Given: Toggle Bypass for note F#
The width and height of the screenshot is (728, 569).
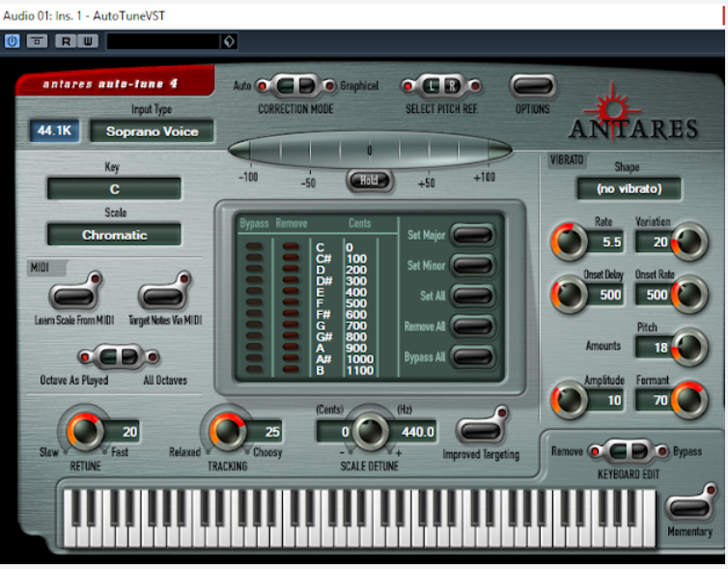Looking at the screenshot, I should click(x=254, y=314).
